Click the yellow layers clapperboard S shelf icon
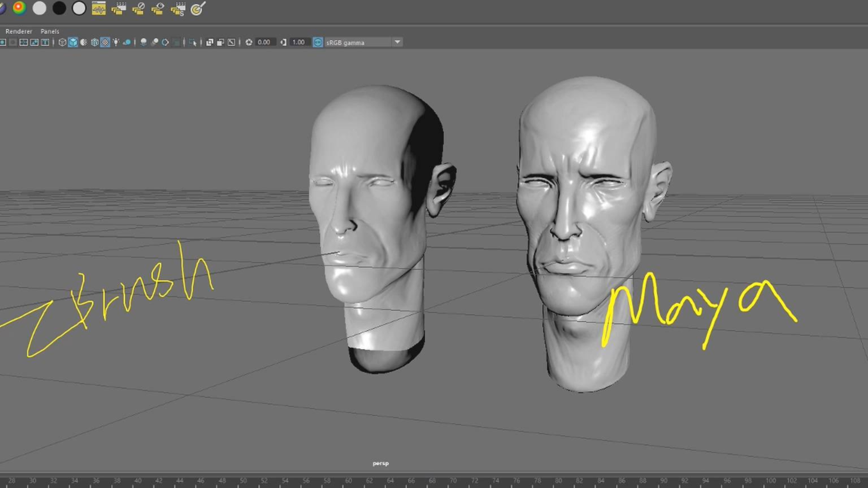Viewport: 868px width, 488px height. [178, 8]
